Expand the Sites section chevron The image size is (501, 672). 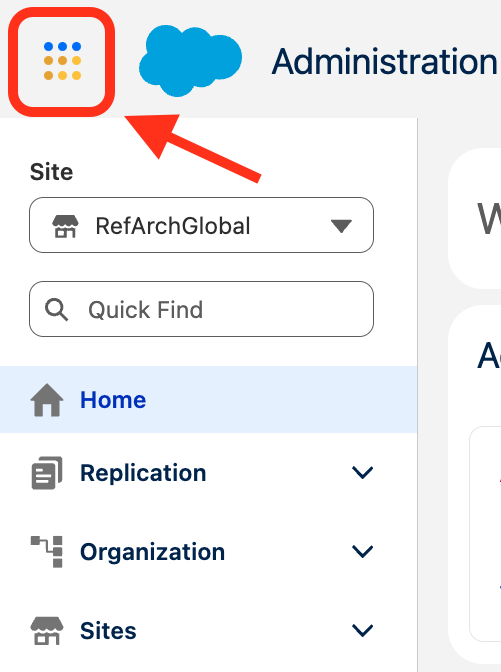[x=363, y=630]
